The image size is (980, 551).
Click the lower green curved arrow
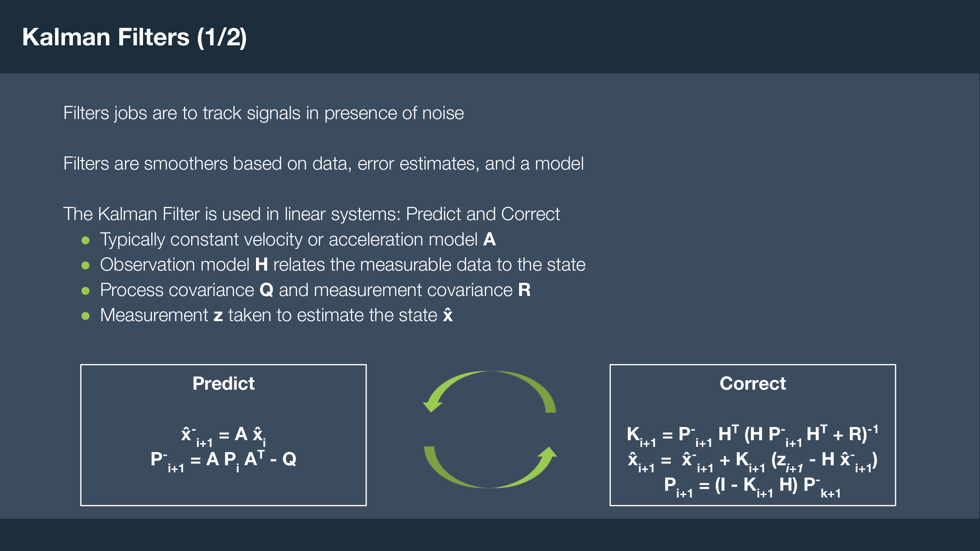pos(490,467)
